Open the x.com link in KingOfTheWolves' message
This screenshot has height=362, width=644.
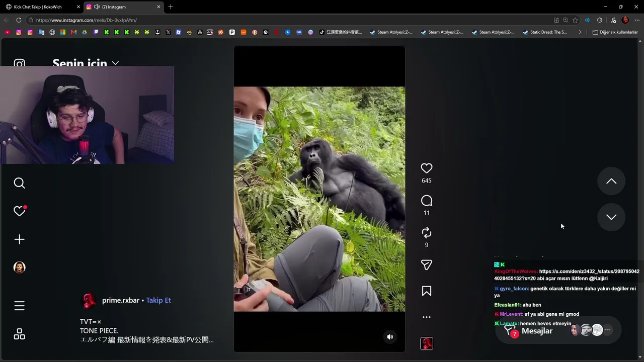coord(567,275)
